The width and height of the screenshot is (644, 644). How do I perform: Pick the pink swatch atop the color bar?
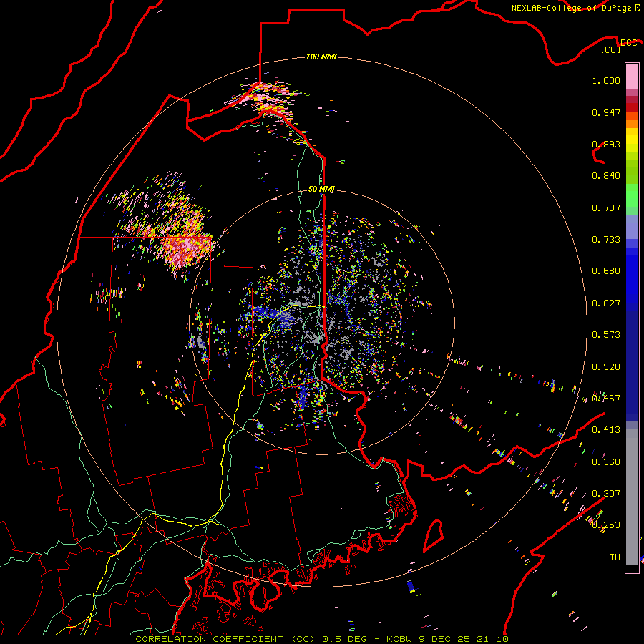(632, 76)
